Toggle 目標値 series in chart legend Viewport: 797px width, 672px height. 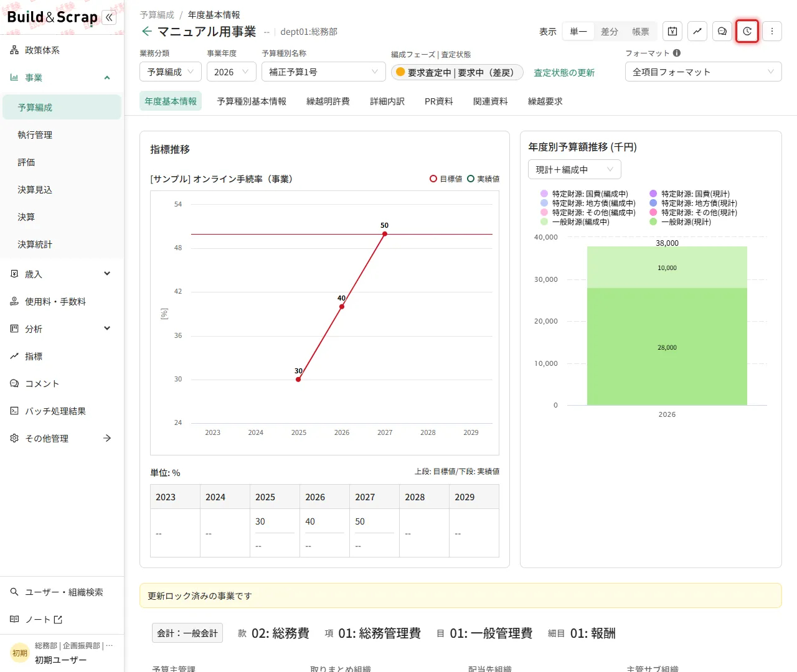[446, 179]
